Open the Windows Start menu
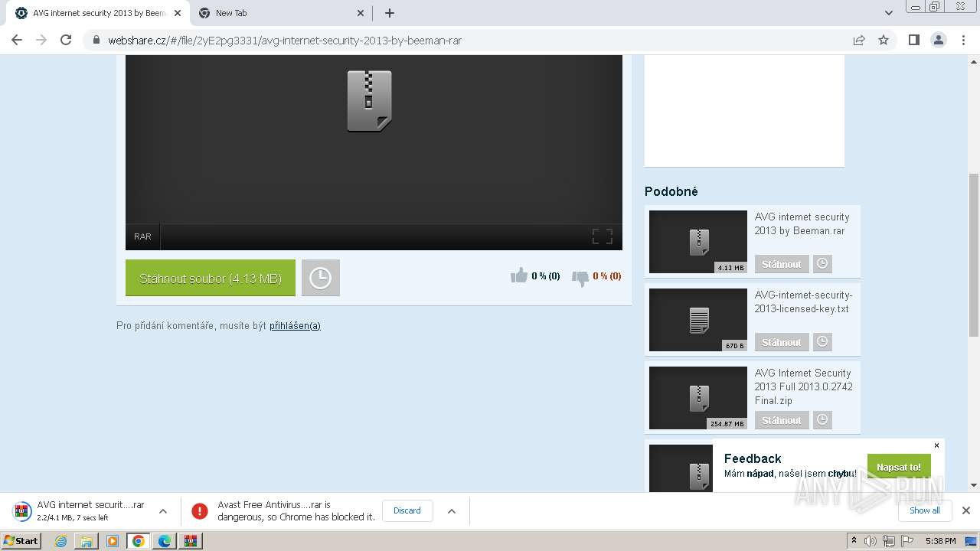Screen dimensions: 980x551 point(21,540)
